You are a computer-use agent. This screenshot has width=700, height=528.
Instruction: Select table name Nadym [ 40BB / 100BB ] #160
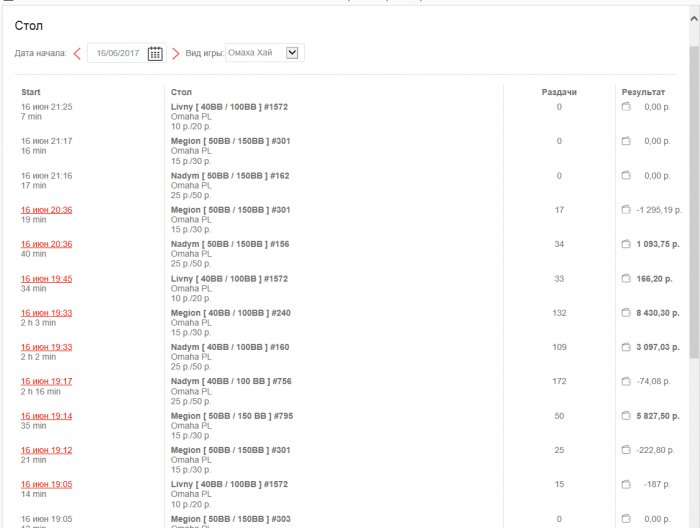230,347
